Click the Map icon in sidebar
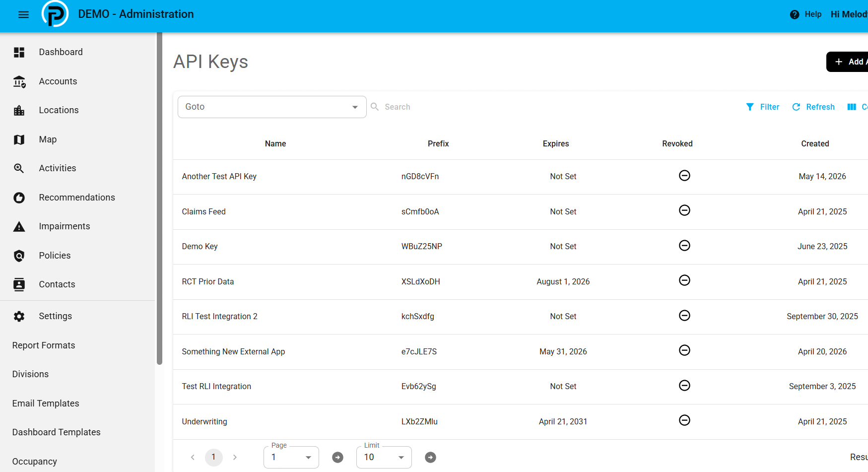This screenshot has height=472, width=868. (x=19, y=139)
